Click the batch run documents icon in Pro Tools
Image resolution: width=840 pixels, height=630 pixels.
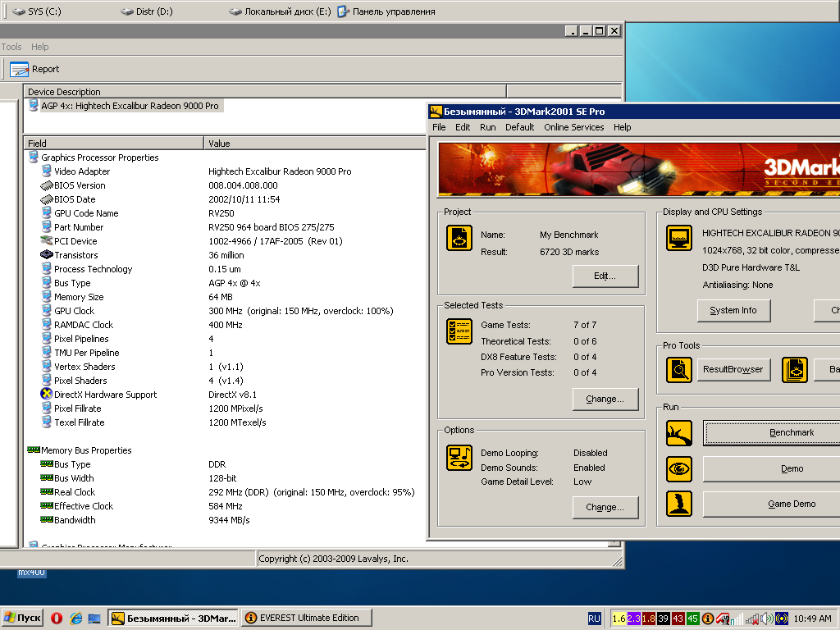[795, 370]
